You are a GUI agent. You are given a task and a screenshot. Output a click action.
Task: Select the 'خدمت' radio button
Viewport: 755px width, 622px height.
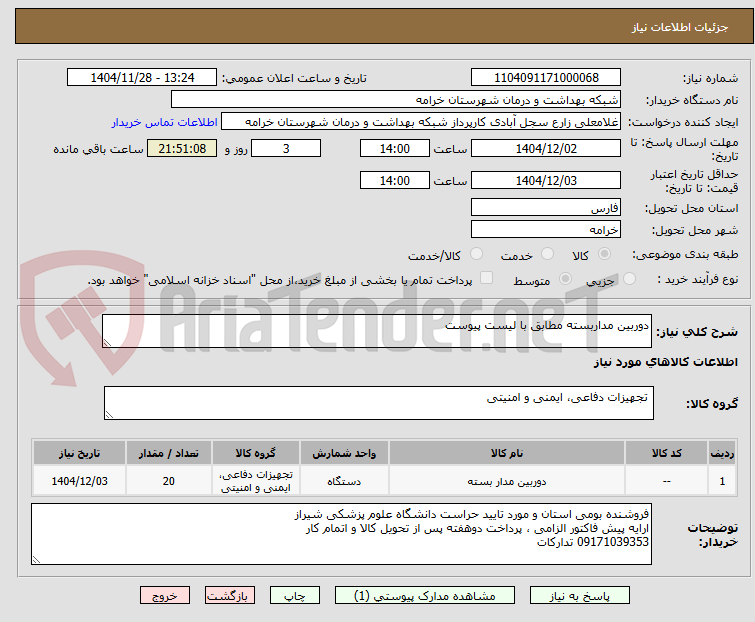[x=547, y=254]
